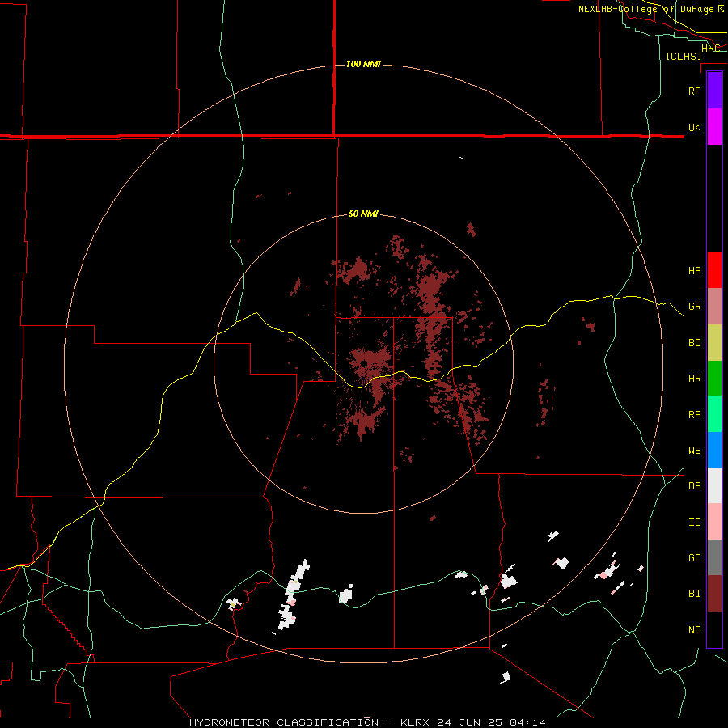Click the UK magenta legend swatch
This screenshot has width=728, height=728.
(x=714, y=127)
